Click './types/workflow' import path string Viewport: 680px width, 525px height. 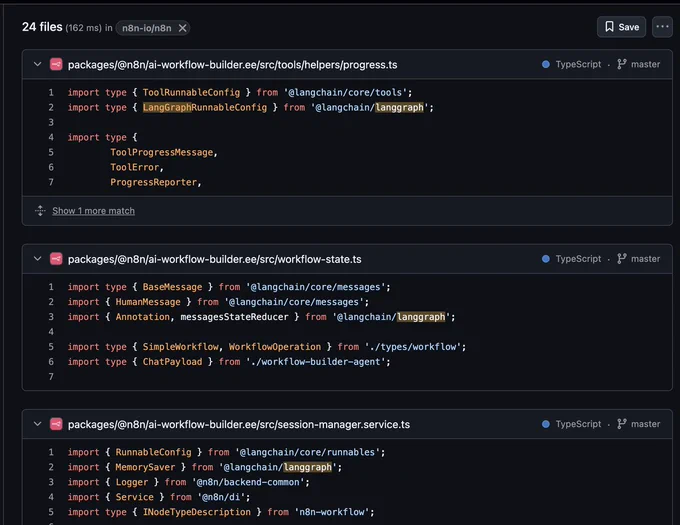[x=412, y=347]
